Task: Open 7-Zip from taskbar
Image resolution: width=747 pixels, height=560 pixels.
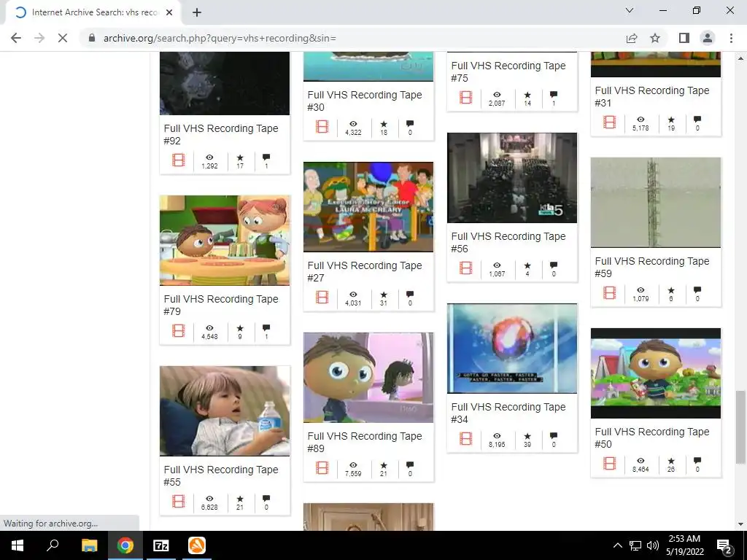Action: [x=161, y=545]
